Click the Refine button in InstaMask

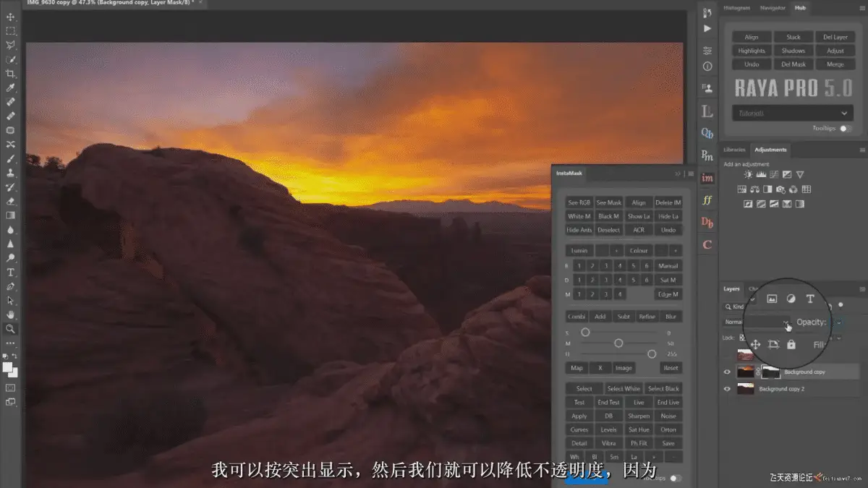pos(647,317)
